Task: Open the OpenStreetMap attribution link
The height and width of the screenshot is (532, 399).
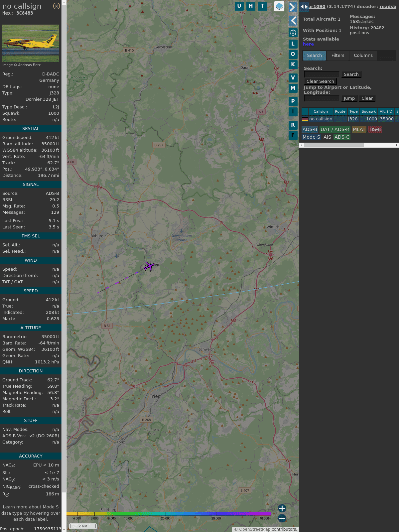Action: click(x=255, y=529)
